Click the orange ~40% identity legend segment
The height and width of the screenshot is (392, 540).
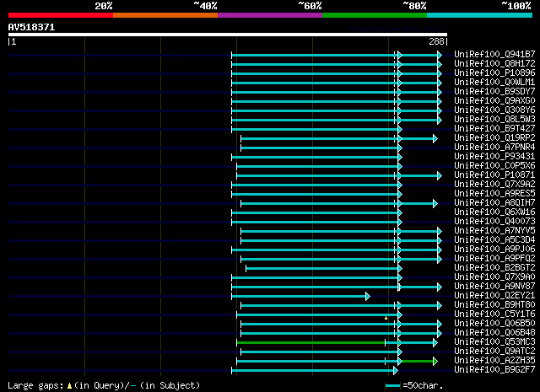pyautogui.click(x=165, y=15)
